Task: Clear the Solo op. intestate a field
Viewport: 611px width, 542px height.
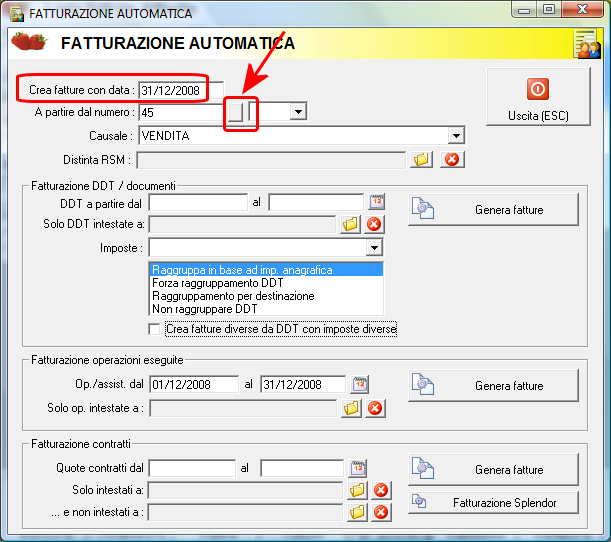Action: click(375, 408)
